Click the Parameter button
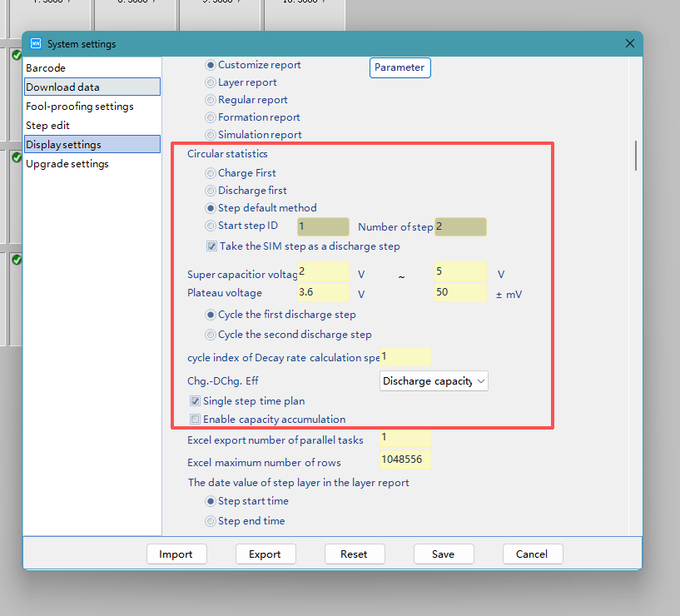The image size is (680, 616). pos(400,67)
